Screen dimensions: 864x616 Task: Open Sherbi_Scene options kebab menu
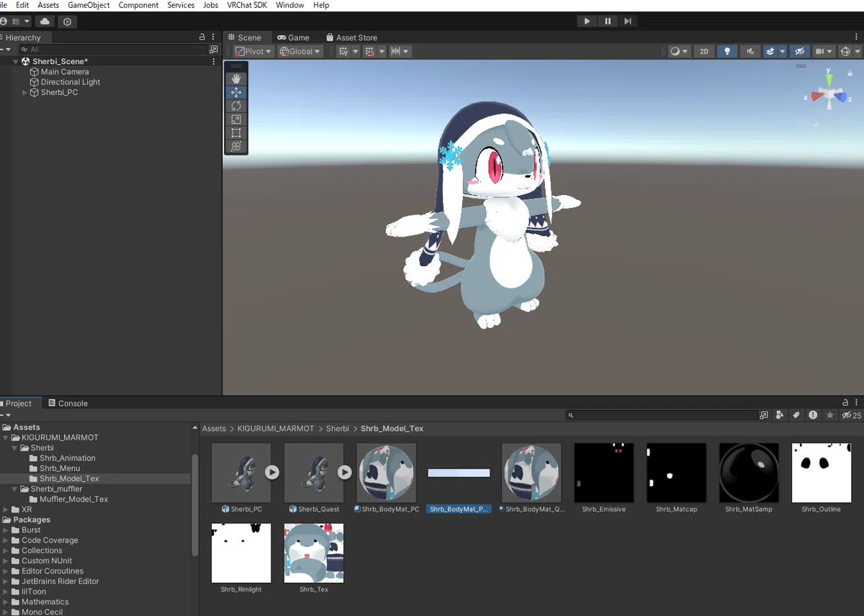tap(214, 62)
